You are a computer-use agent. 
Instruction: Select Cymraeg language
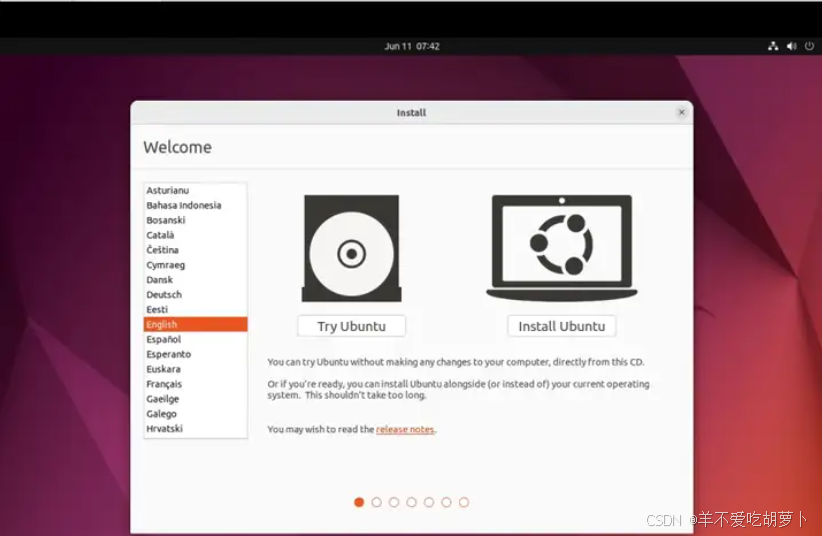tap(195, 265)
